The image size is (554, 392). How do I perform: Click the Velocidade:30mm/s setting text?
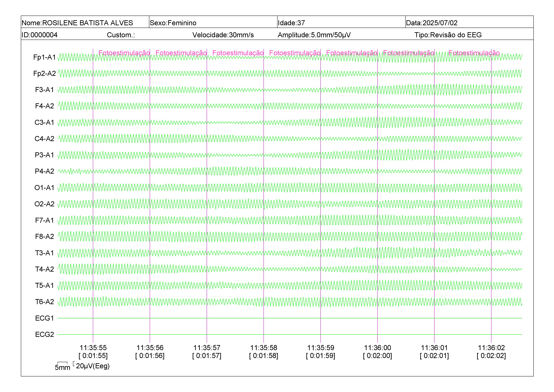coord(223,35)
